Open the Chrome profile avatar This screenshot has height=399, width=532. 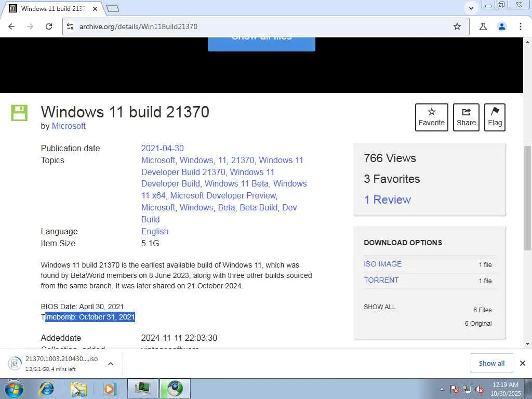point(502,26)
